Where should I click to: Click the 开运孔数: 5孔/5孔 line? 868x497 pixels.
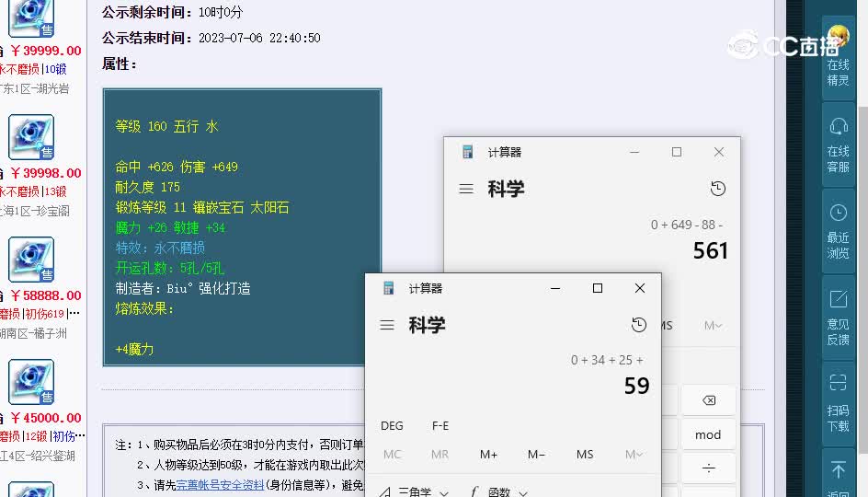point(169,268)
